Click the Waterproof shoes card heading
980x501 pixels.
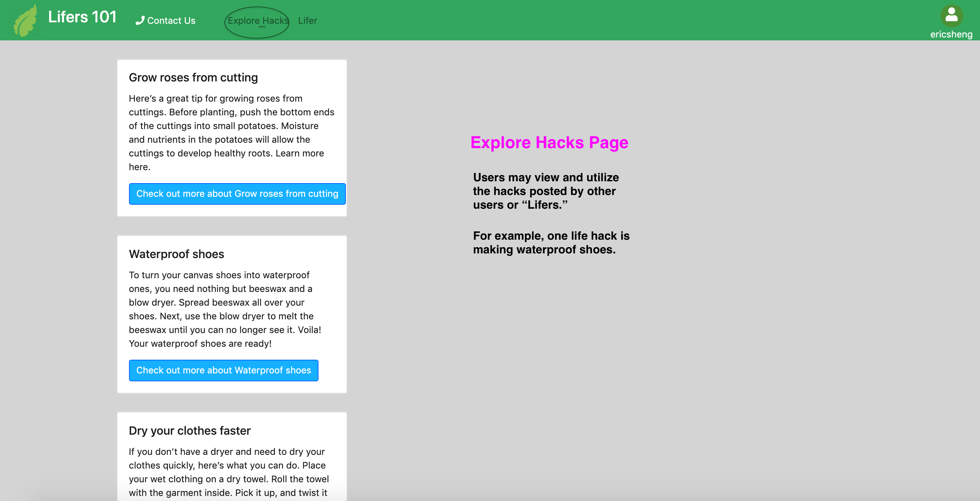pos(177,254)
